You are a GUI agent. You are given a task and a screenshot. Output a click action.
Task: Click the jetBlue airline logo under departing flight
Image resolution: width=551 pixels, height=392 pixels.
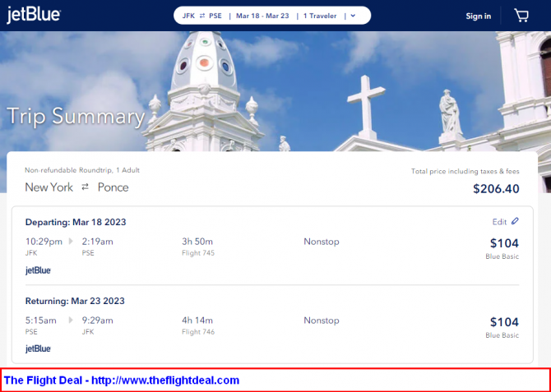coord(38,270)
